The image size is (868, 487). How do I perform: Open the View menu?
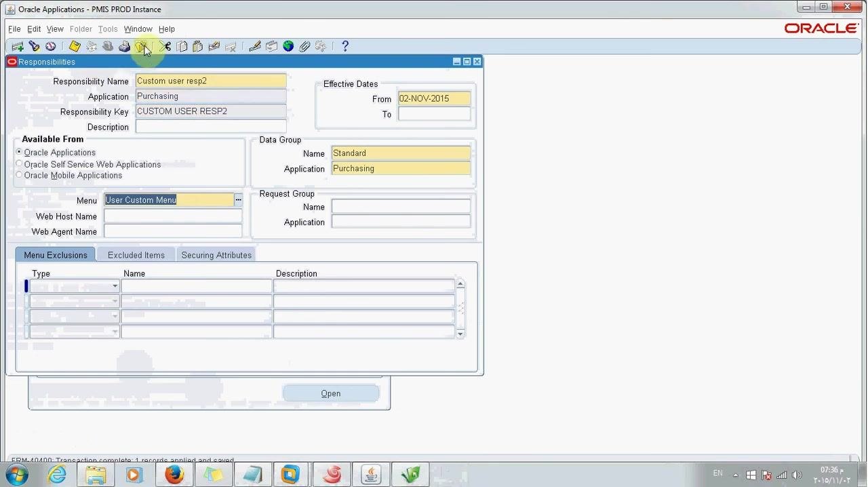(x=55, y=29)
